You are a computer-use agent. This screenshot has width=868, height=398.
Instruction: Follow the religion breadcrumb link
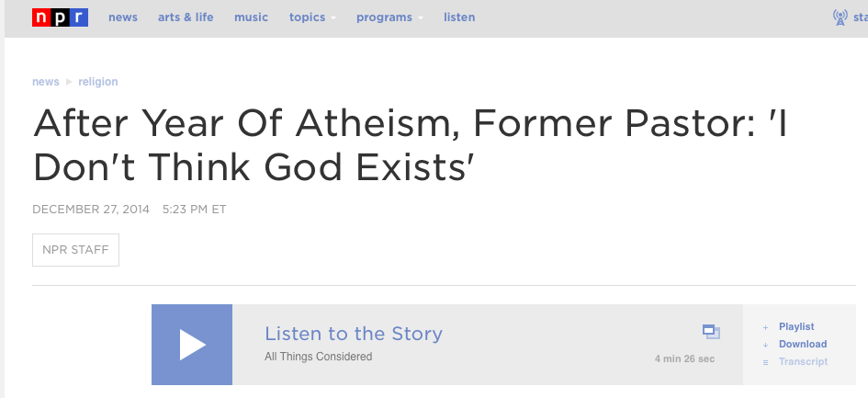[98, 82]
